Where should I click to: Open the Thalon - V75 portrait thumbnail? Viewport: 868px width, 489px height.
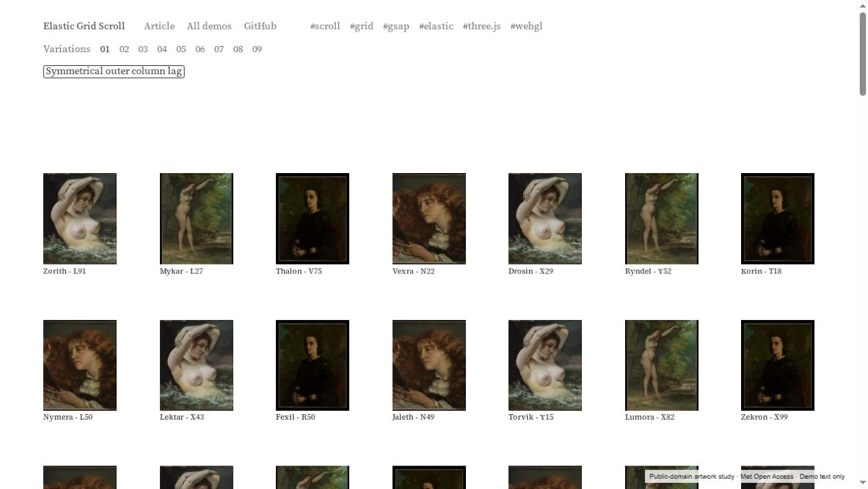tap(312, 218)
